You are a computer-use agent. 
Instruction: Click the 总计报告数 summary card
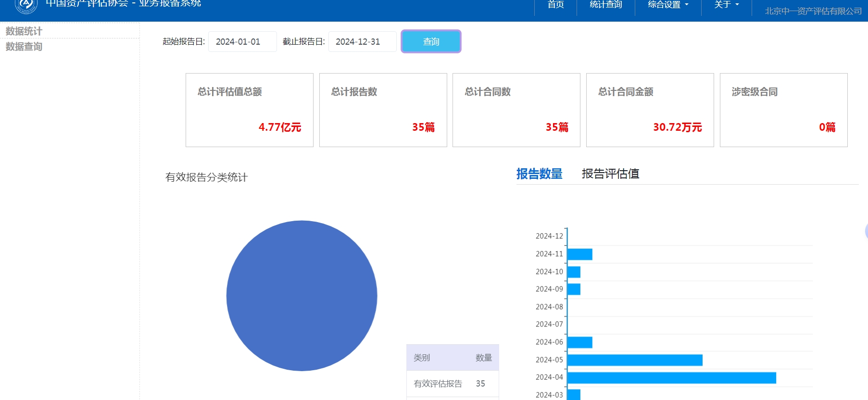(383, 110)
